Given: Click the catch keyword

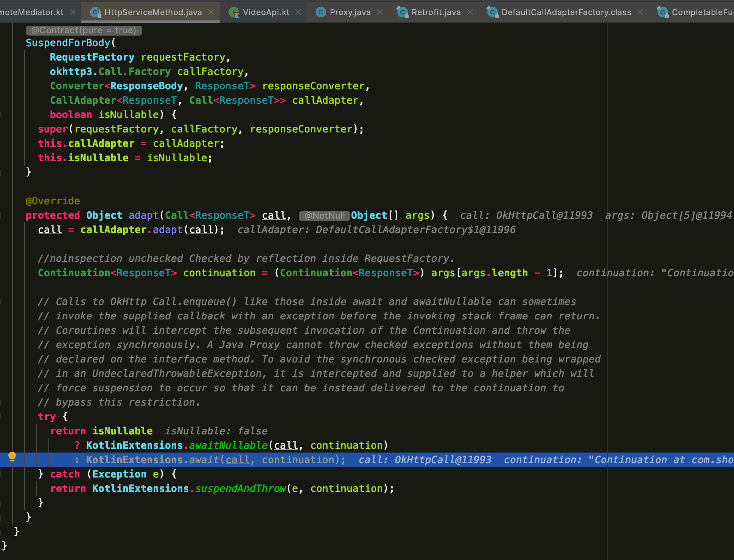Looking at the screenshot, I should tap(65, 474).
